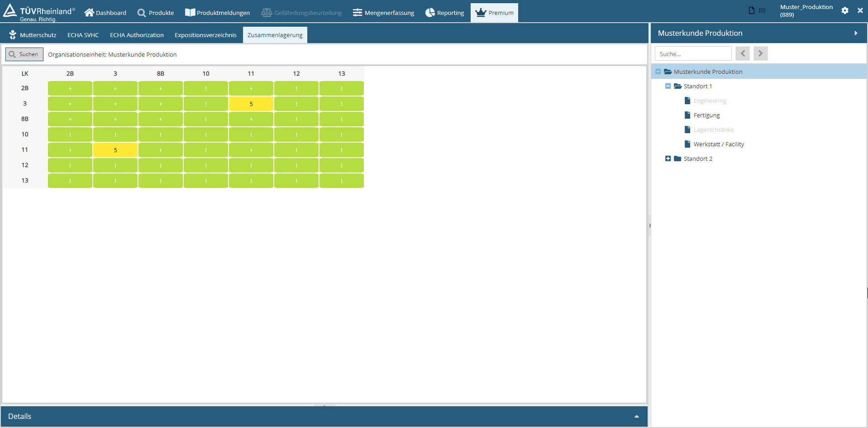Collapse the Musterkunde Produktion root node
Image resolution: width=868 pixels, height=428 pixels.
[658, 72]
